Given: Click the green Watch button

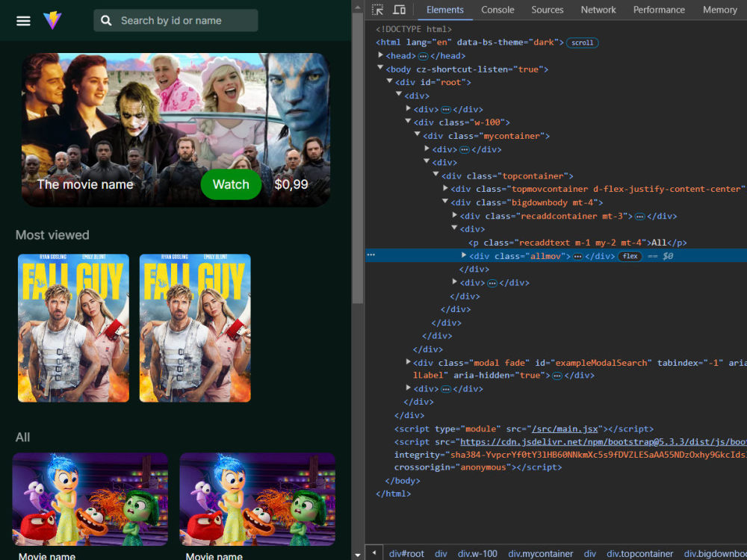Looking at the screenshot, I should tap(231, 184).
